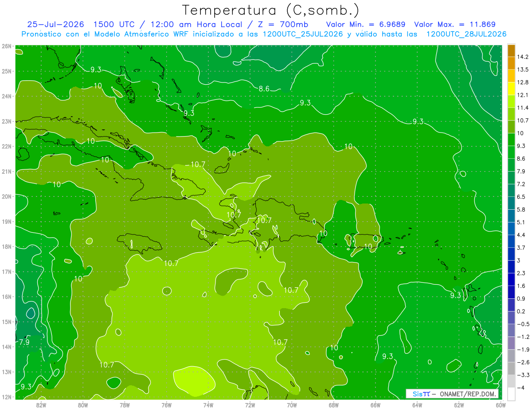Click the "72W" longitude label
Image resolution: width=532 pixels, height=411 pixels.
(250, 404)
